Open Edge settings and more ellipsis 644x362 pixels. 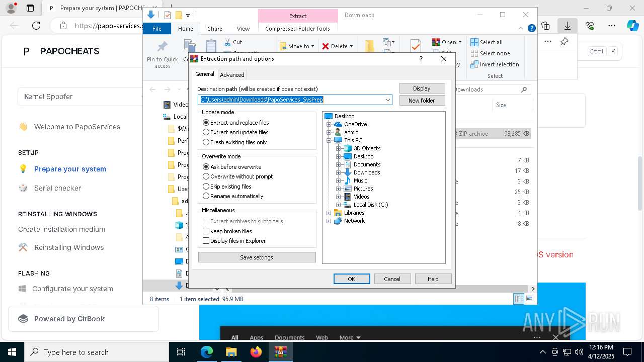pyautogui.click(x=612, y=26)
